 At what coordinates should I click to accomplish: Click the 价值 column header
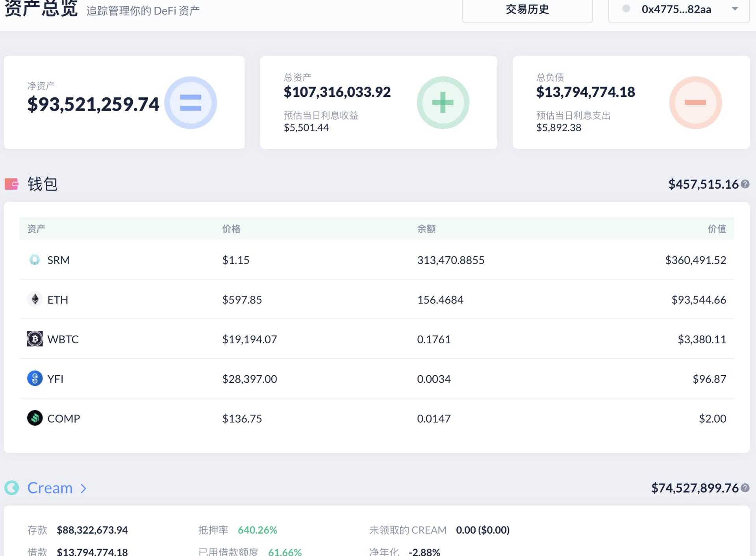pos(717,229)
